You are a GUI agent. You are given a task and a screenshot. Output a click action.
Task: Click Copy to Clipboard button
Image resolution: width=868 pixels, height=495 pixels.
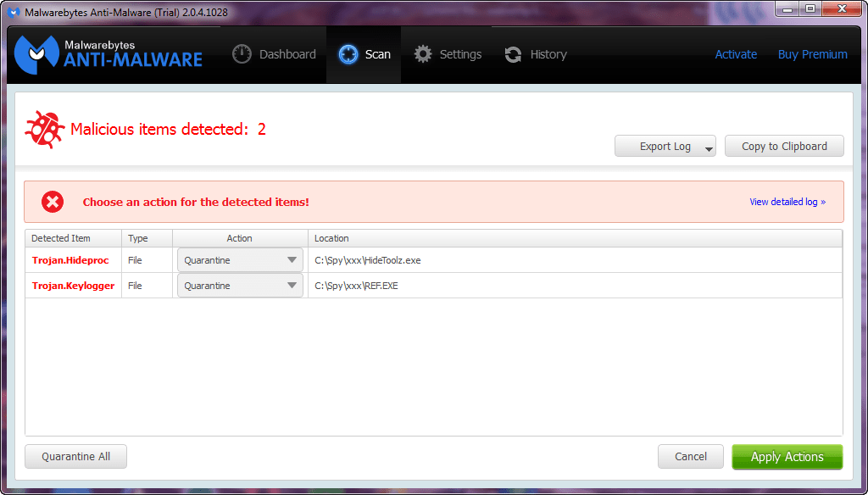coord(784,146)
